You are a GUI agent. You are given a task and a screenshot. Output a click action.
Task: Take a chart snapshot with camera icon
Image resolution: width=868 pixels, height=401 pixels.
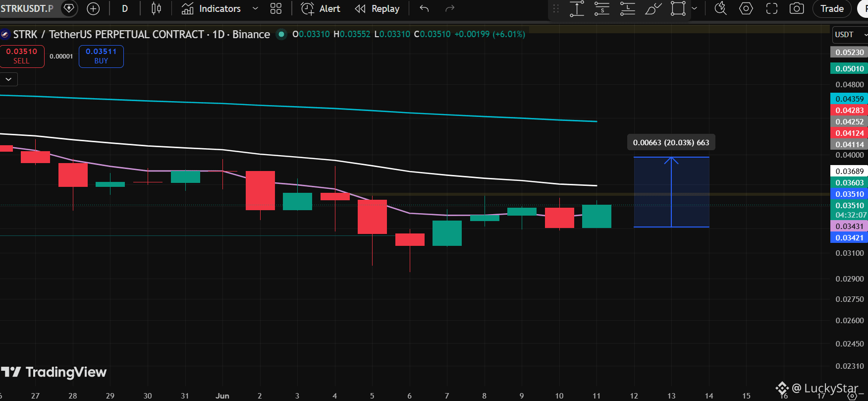(797, 8)
